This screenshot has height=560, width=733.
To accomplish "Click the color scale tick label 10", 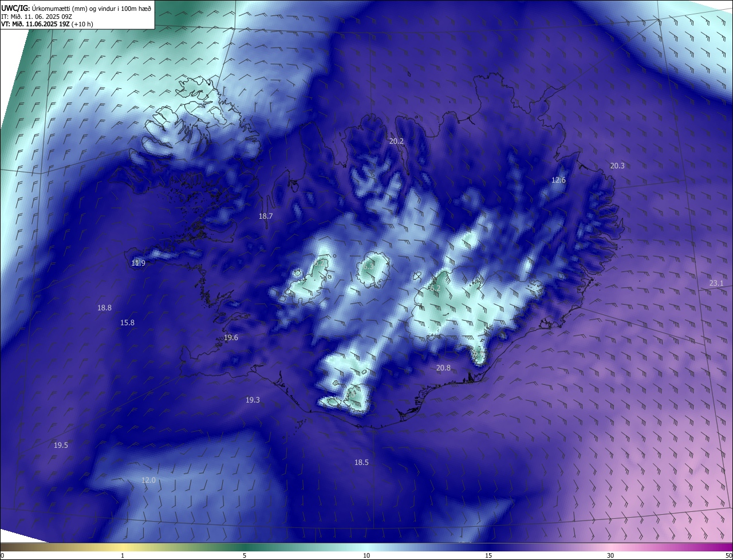I will [x=366, y=555].
